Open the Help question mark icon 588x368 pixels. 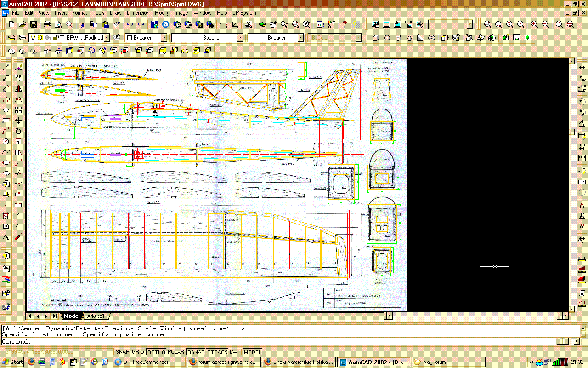coord(345,24)
